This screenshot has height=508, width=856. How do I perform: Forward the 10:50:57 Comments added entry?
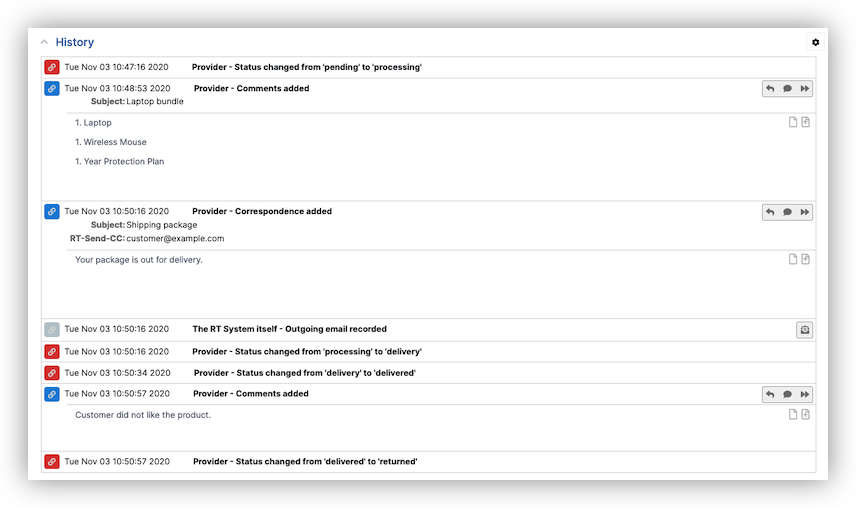804,395
